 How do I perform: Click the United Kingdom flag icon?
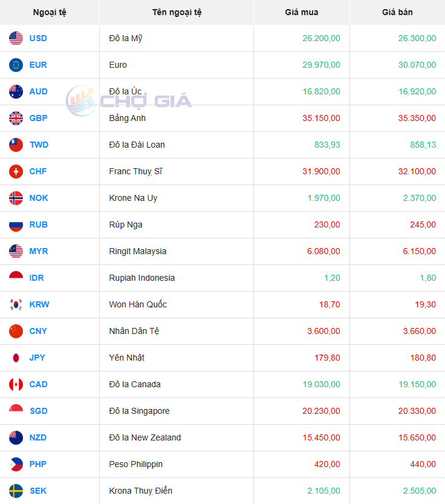coord(16,119)
